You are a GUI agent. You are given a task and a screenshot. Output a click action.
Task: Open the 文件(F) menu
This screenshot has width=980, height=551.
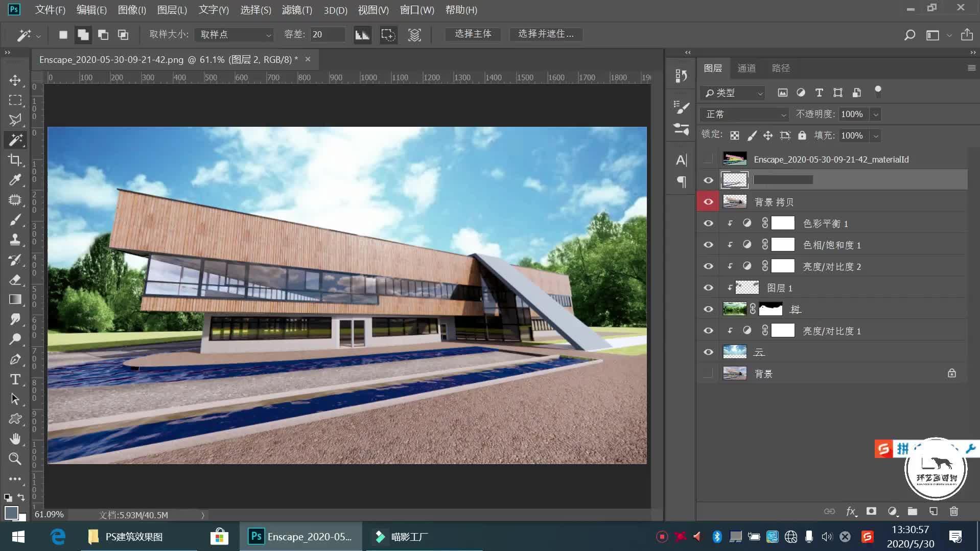point(50,10)
